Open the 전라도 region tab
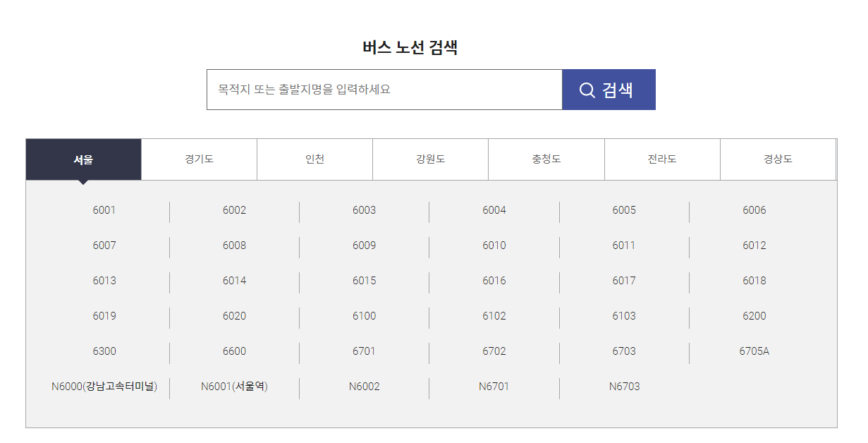868x443 pixels. (662, 159)
